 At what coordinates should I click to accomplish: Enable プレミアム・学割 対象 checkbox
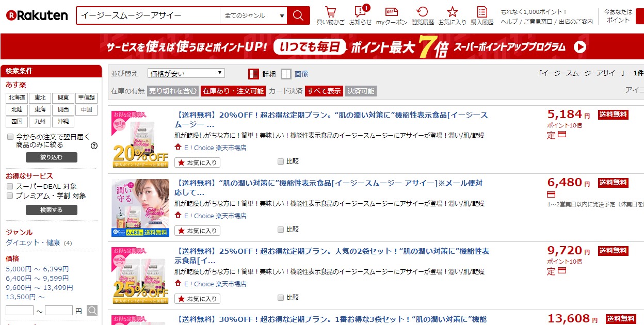tap(10, 196)
